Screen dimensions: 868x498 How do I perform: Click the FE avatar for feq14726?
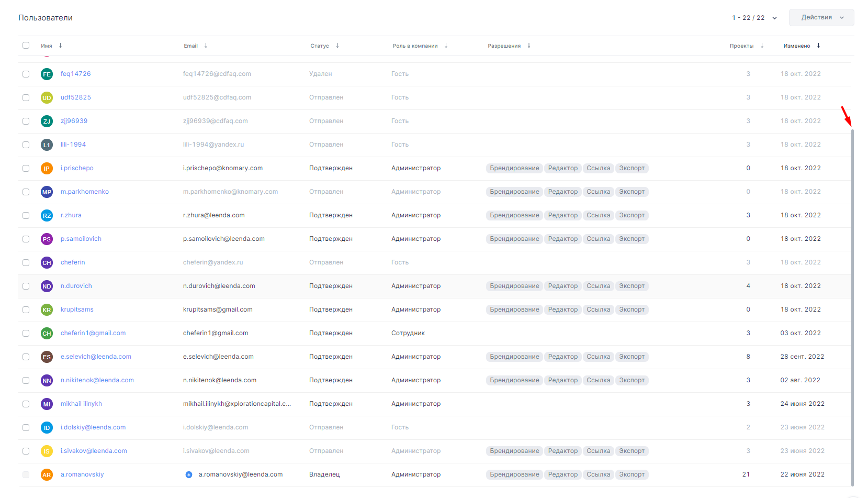pyautogui.click(x=47, y=74)
